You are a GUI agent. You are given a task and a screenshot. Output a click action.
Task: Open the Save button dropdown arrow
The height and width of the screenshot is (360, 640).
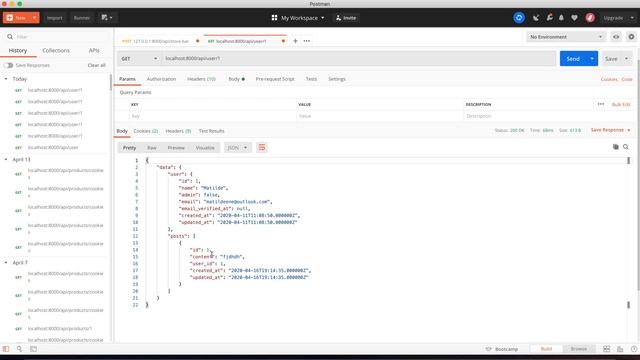point(627,58)
